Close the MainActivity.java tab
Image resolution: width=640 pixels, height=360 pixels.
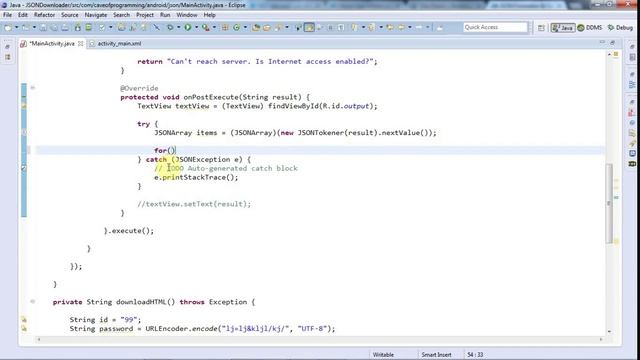pyautogui.click(x=80, y=43)
